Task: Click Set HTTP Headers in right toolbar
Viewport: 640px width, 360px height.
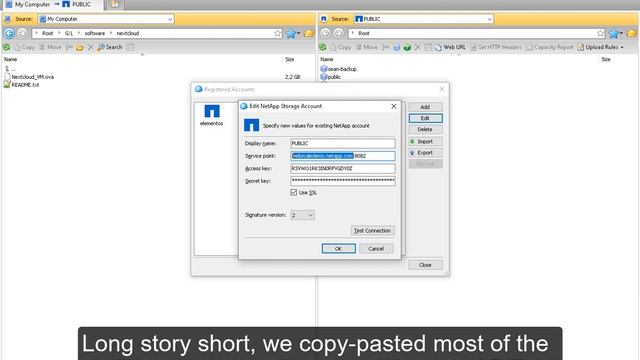Action: [496, 47]
